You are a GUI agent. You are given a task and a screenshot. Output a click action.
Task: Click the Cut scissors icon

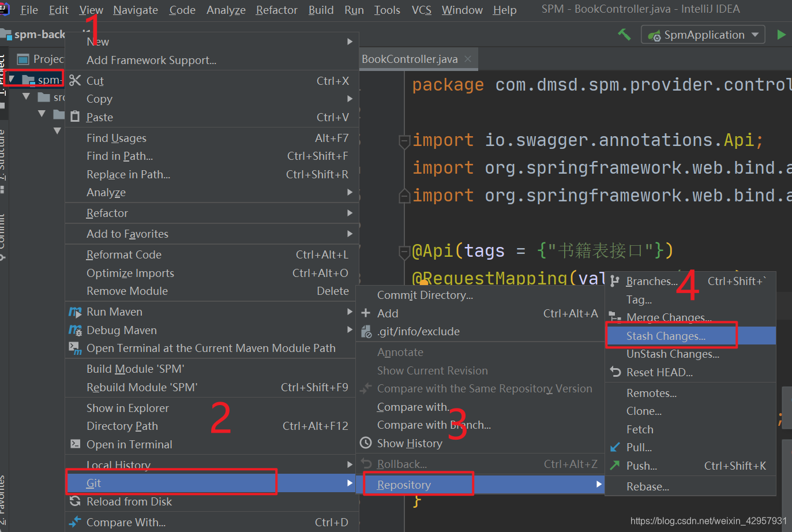75,81
